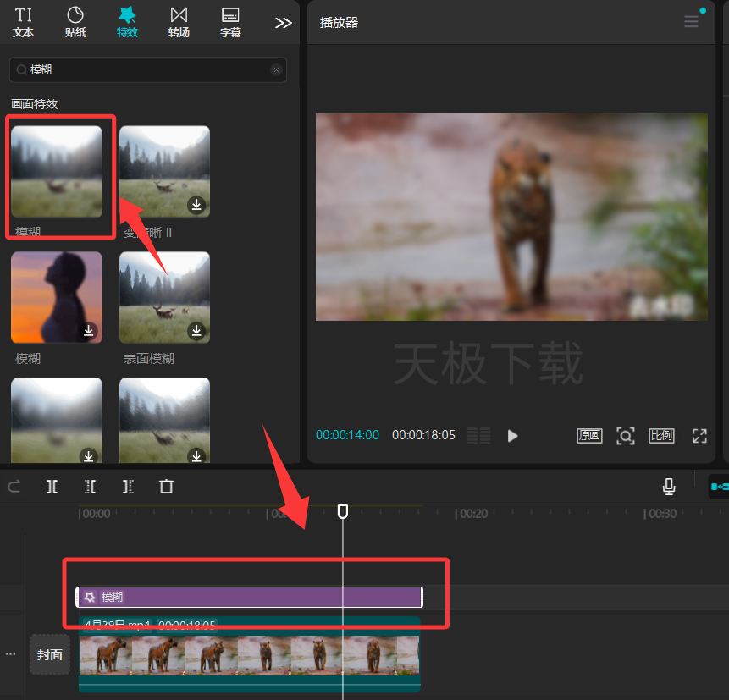Split clip at playhead

52,487
